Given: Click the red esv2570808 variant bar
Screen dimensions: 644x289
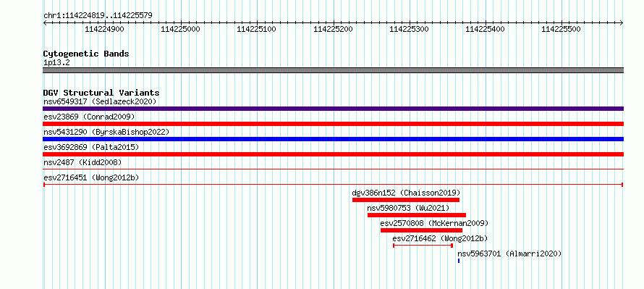Looking at the screenshot, I should coord(421,230).
